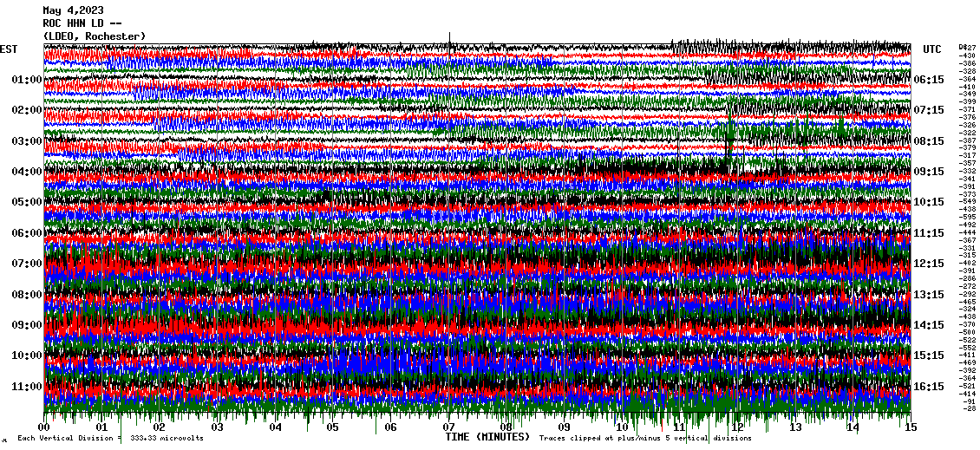Click the UTC timezone label
This screenshot has height=450, width=980.
[932, 49]
